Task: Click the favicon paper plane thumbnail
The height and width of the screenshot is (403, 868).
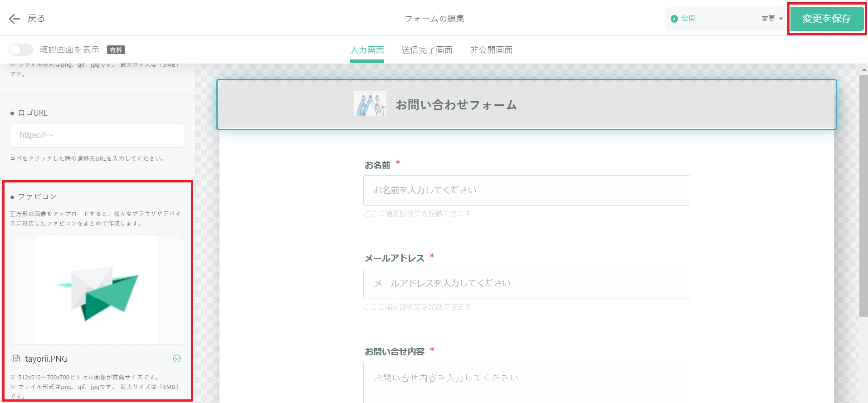Action: tap(97, 290)
